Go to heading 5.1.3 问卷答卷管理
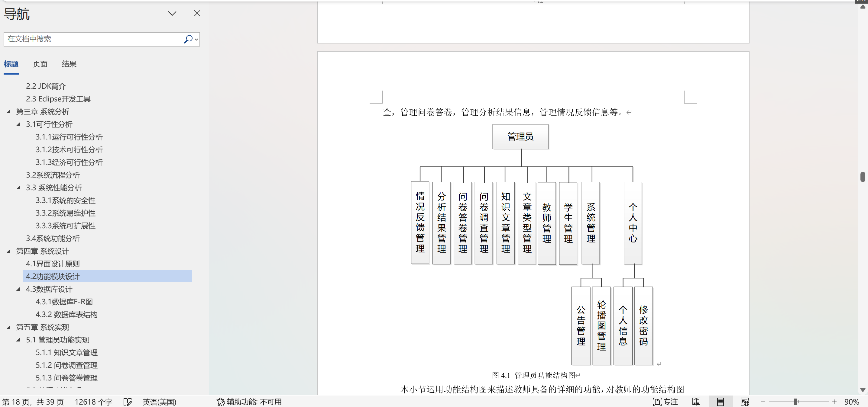The height and width of the screenshot is (407, 868). point(67,378)
